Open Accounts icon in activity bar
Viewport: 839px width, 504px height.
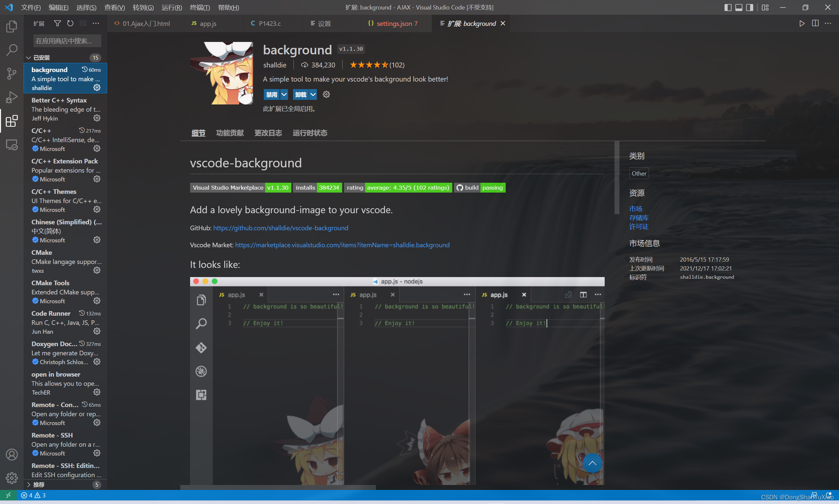[x=11, y=455]
